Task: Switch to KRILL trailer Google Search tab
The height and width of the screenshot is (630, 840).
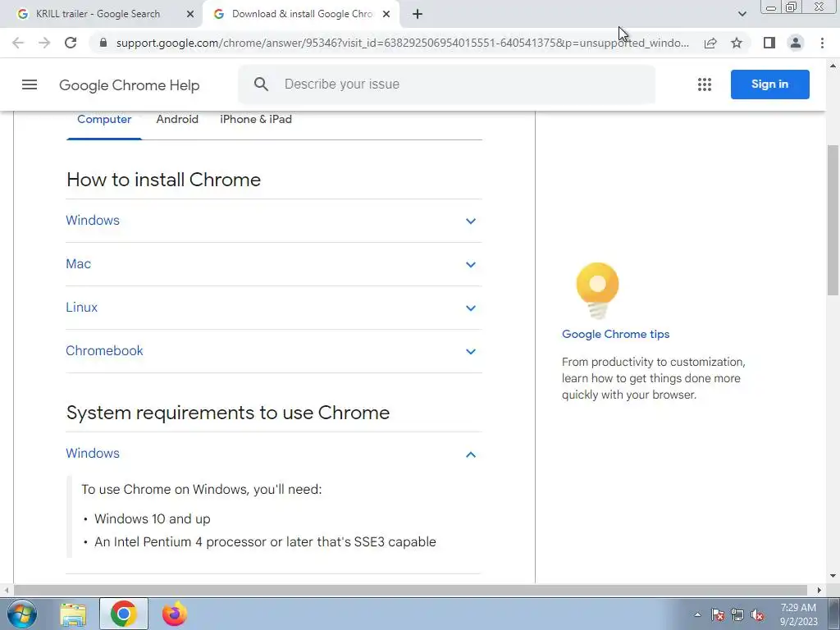Action: (98, 14)
